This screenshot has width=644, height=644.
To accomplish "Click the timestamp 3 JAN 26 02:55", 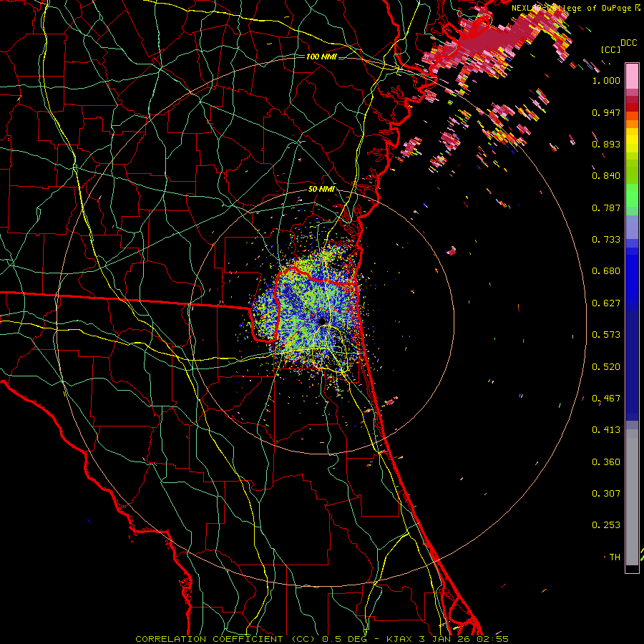I will [x=463, y=639].
